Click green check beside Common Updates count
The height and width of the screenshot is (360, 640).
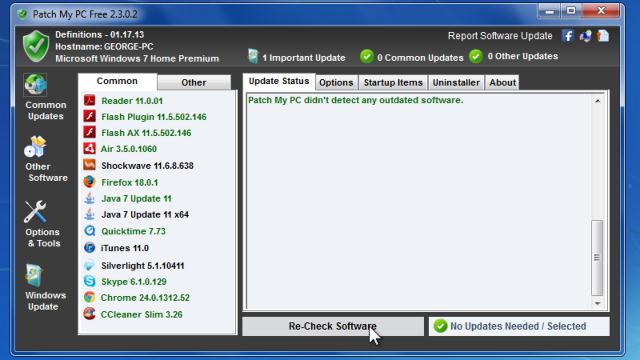click(x=367, y=56)
